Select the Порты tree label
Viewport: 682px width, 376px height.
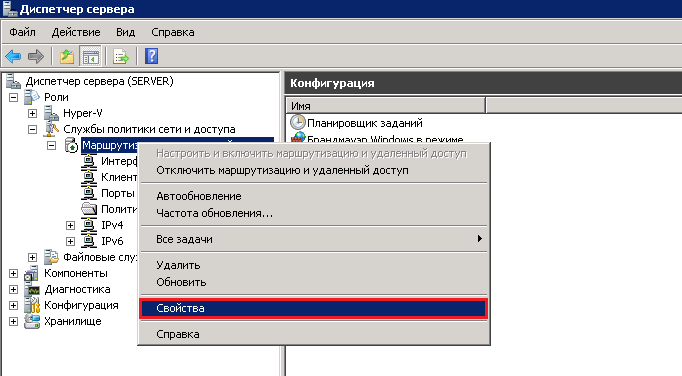(x=118, y=193)
